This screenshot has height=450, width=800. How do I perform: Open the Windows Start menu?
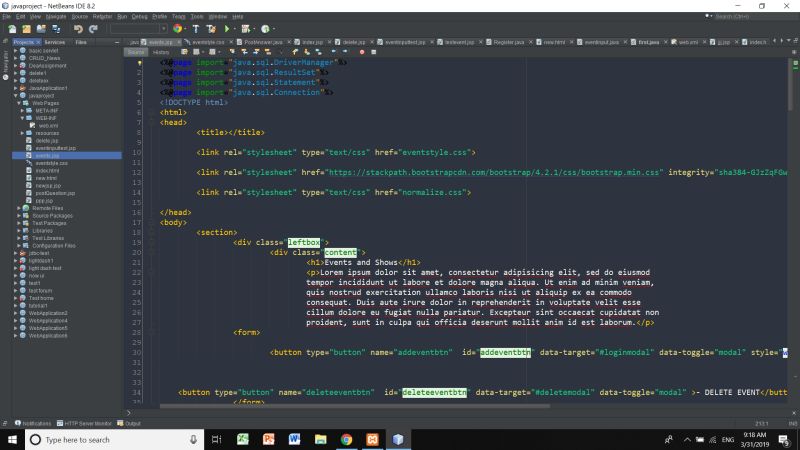click(x=12, y=439)
